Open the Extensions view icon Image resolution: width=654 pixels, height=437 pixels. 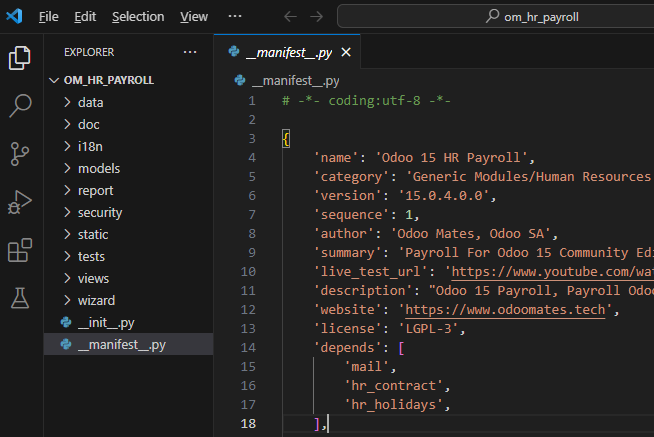pos(20,250)
